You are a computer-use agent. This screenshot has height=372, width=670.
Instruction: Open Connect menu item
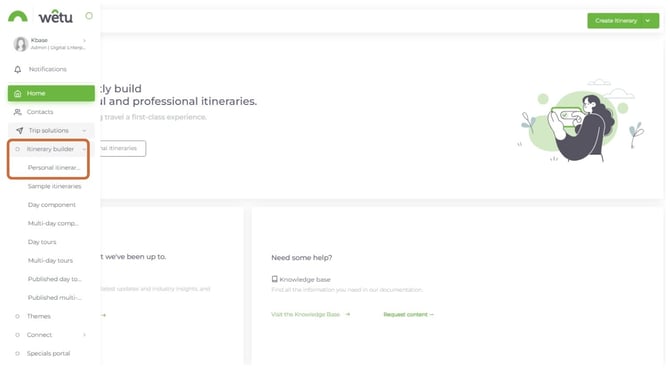pos(39,335)
